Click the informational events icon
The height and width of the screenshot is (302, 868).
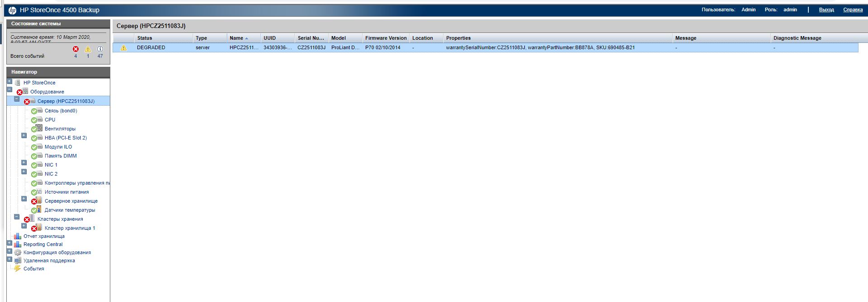tap(100, 49)
